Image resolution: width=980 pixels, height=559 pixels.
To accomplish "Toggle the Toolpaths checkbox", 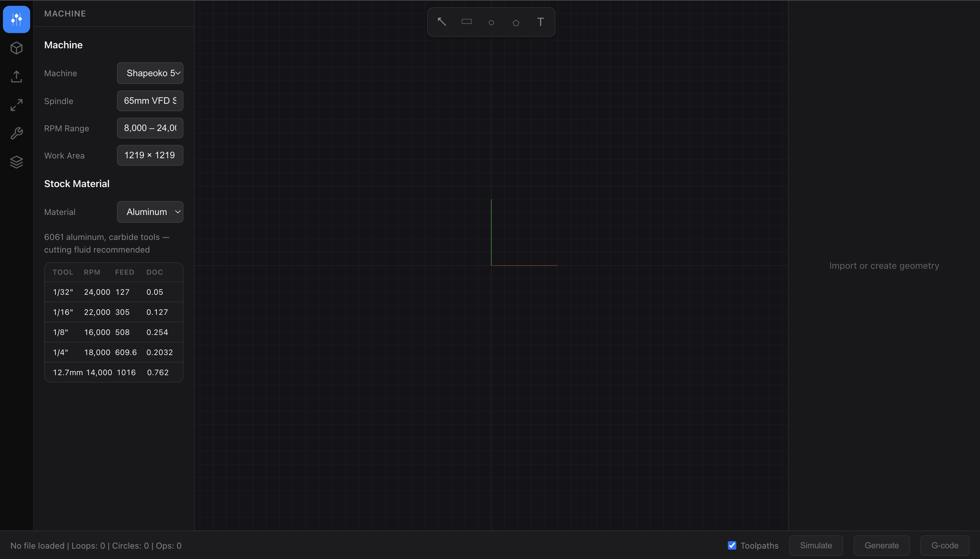I will (732, 545).
